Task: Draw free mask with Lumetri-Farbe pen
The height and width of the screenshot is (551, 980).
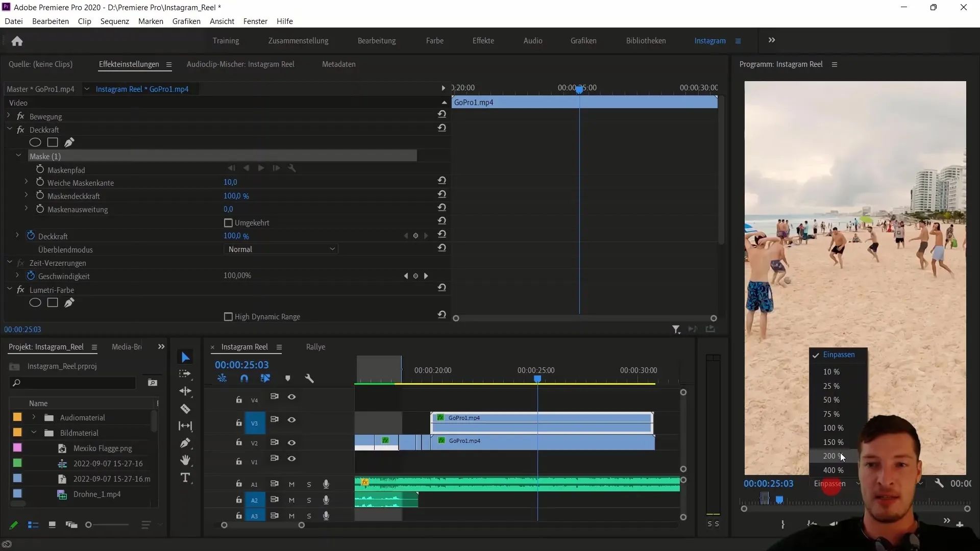Action: (x=69, y=303)
